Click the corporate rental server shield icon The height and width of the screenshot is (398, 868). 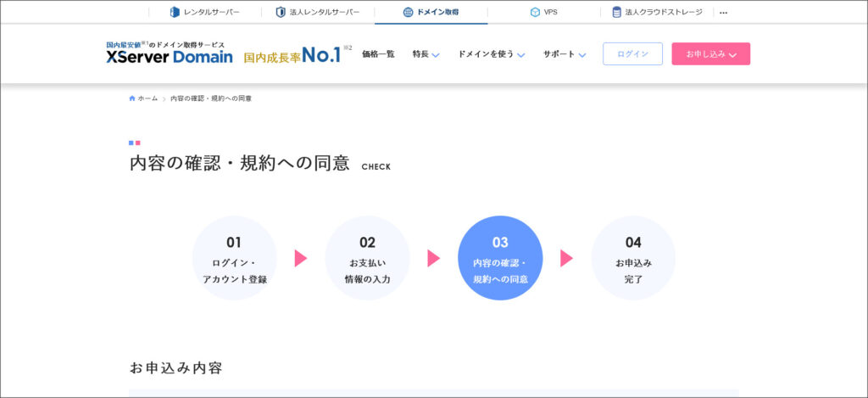tap(281, 12)
